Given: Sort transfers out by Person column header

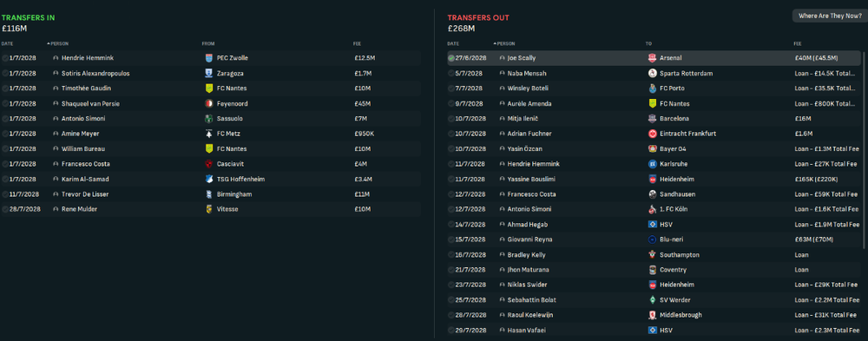Looking at the screenshot, I should coord(505,43).
